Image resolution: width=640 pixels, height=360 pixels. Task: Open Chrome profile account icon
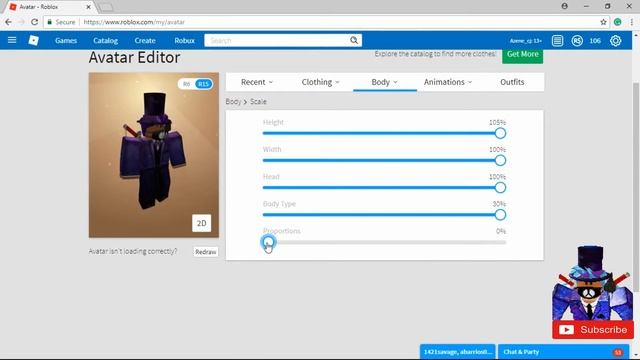[x=564, y=6]
